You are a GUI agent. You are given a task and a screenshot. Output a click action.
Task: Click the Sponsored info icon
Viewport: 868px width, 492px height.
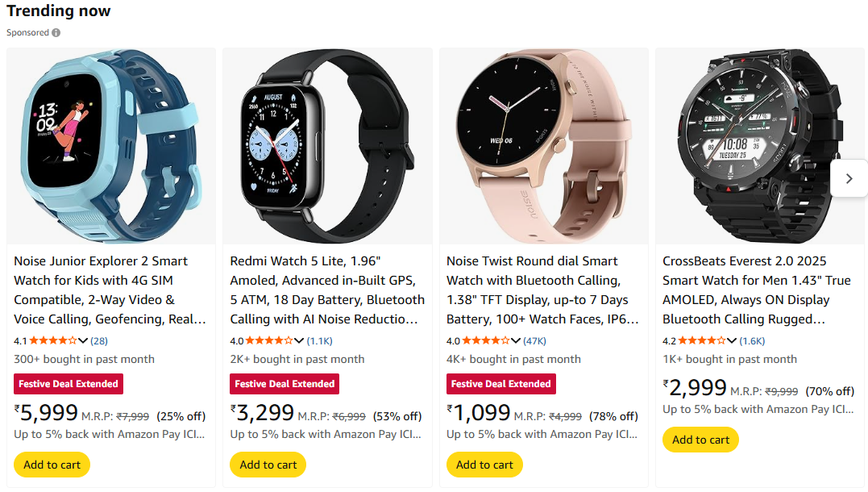pyautogui.click(x=56, y=33)
